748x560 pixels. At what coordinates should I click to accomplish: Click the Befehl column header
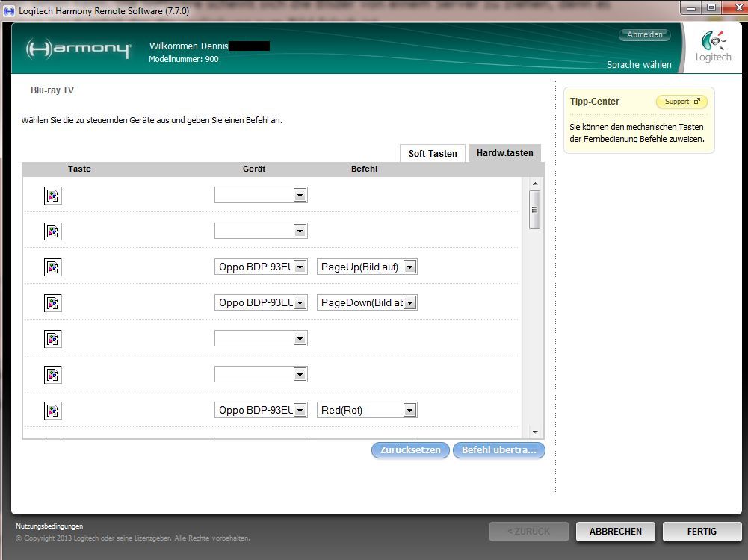tap(364, 169)
